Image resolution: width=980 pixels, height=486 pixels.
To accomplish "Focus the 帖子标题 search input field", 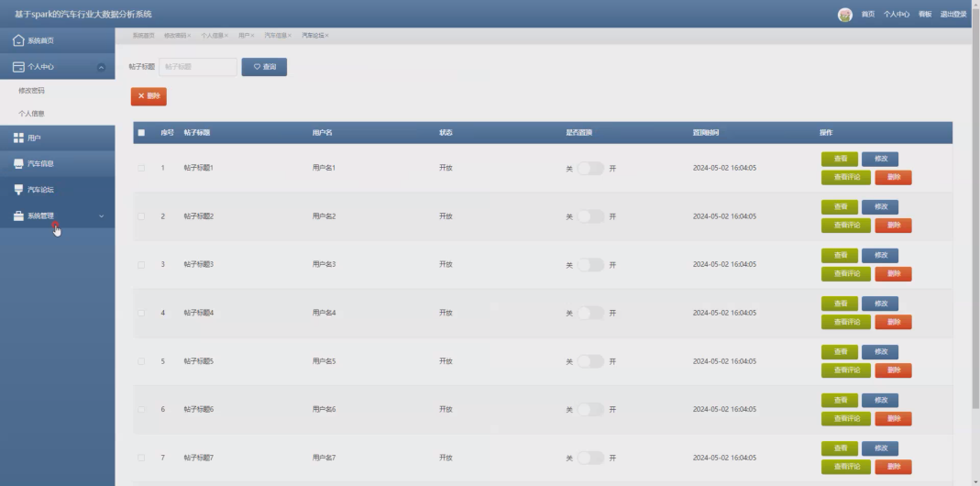I will pyautogui.click(x=198, y=67).
